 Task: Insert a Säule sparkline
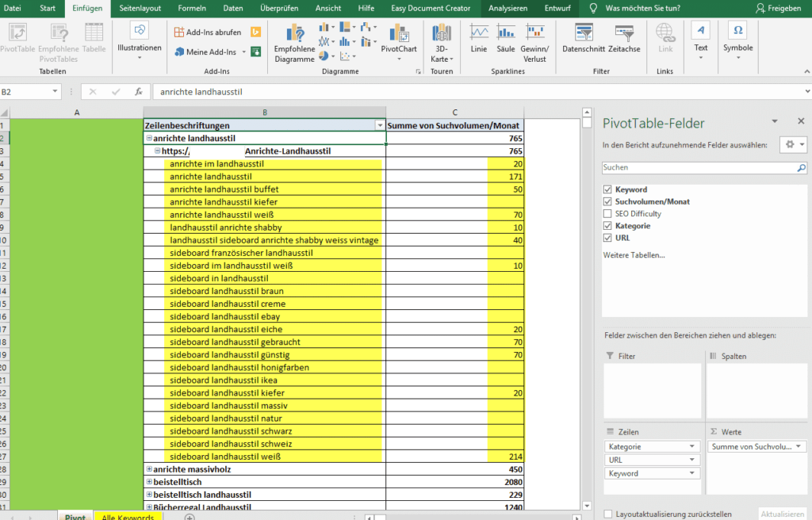[505, 38]
